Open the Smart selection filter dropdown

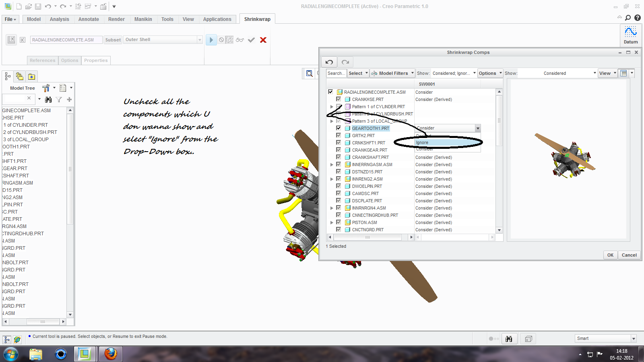tap(634, 339)
